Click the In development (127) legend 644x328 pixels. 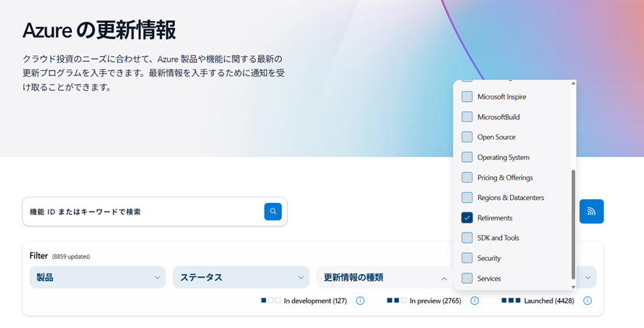click(304, 300)
